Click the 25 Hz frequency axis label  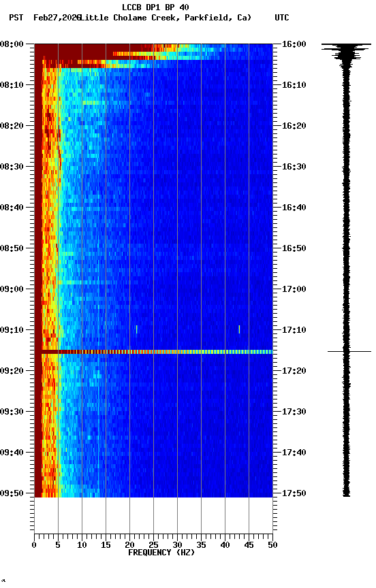[x=153, y=545]
